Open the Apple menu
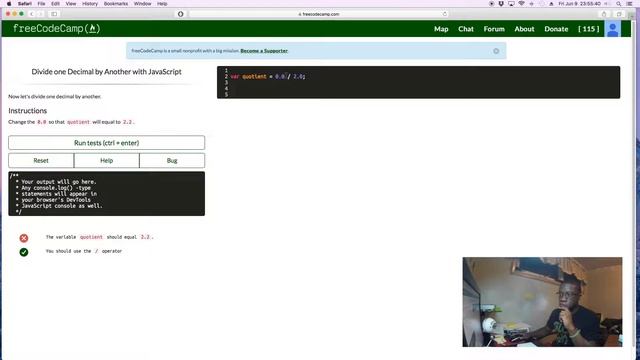 pyautogui.click(x=9, y=4)
